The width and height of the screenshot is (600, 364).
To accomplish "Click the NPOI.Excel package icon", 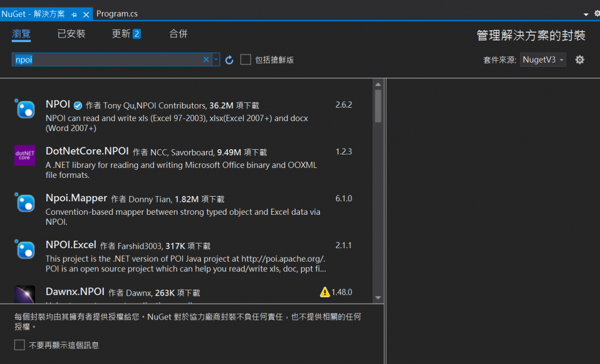I will tap(25, 249).
